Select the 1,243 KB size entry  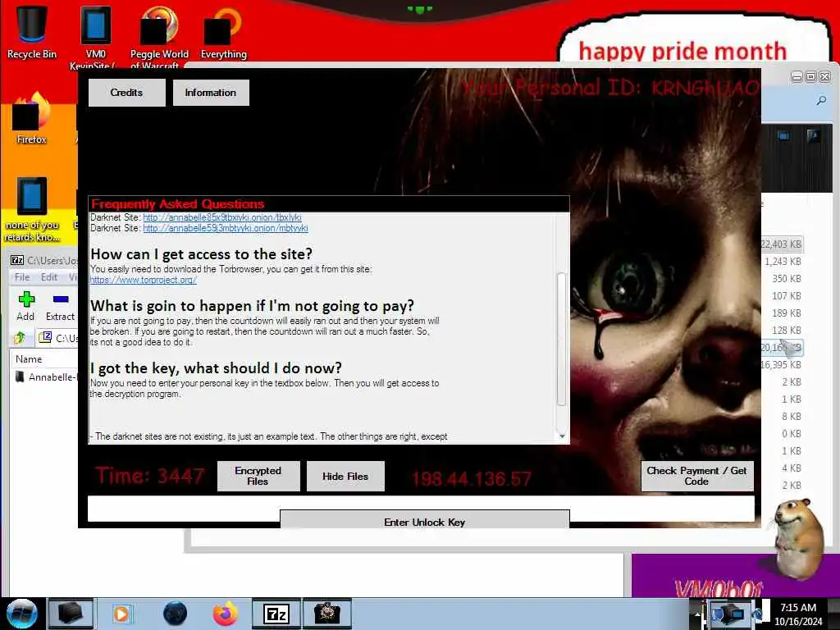pos(783,262)
